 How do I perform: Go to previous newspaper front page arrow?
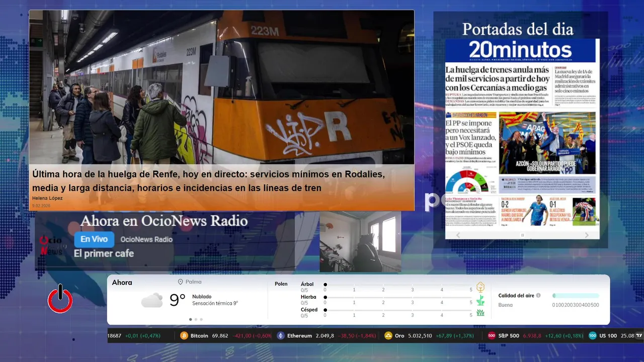458,235
